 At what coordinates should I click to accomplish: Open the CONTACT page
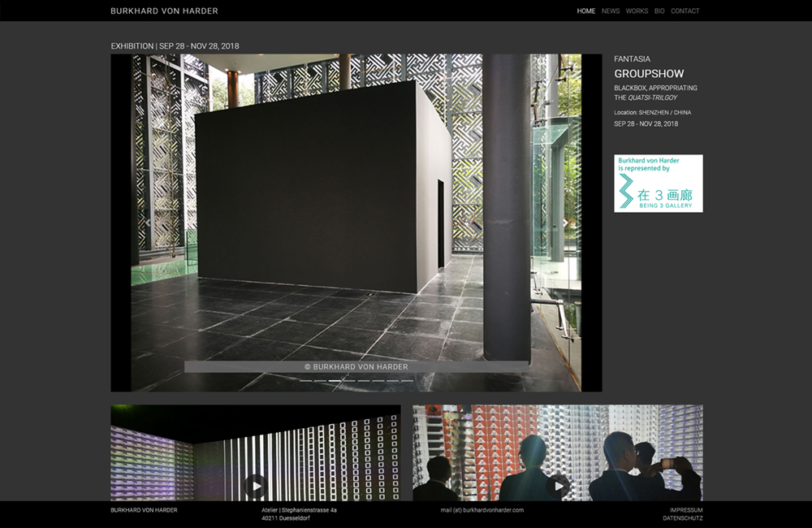coord(685,11)
